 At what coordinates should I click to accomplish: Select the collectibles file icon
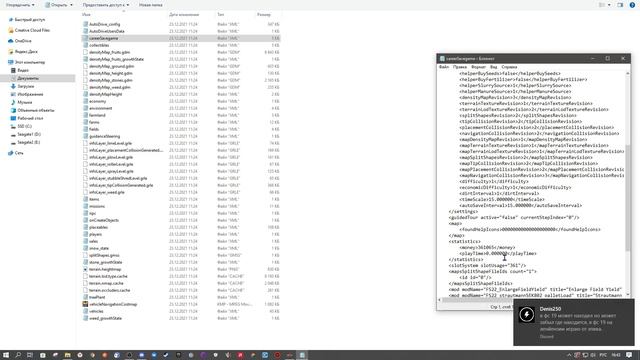click(85, 45)
